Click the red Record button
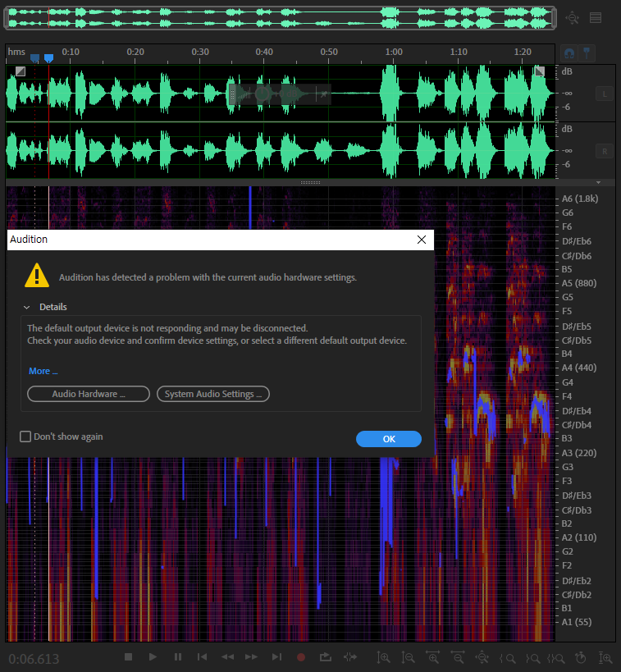This screenshot has width=621, height=672. tap(301, 657)
